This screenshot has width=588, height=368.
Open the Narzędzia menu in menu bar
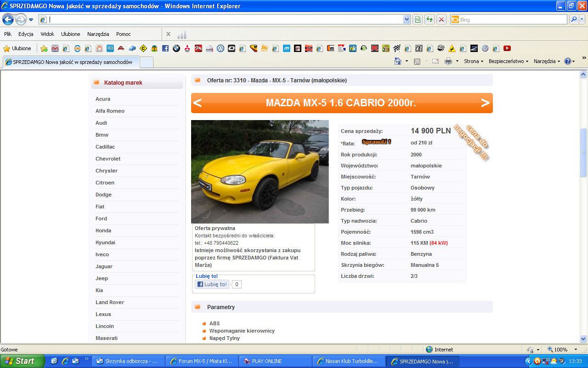[x=98, y=34]
